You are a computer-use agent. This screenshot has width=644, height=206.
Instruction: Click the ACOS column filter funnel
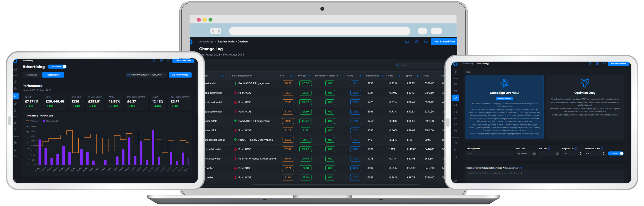360,76
